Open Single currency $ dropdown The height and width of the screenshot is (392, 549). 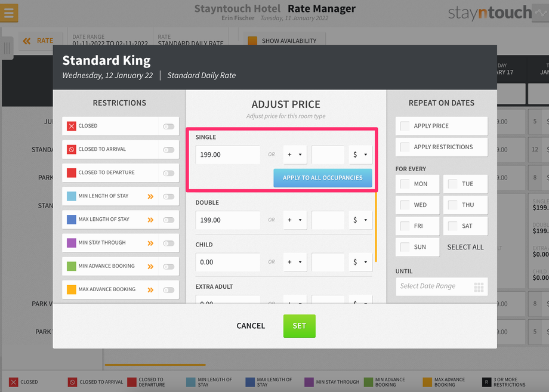tap(360, 155)
